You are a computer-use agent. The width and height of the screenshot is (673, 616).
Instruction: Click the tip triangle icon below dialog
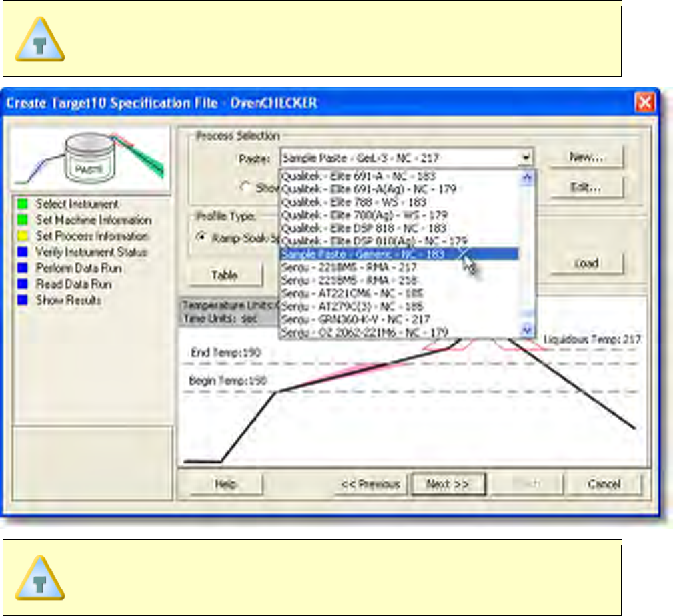[40, 577]
